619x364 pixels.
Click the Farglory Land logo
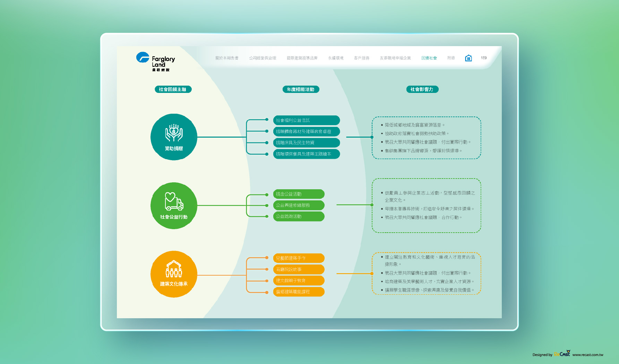(x=156, y=62)
